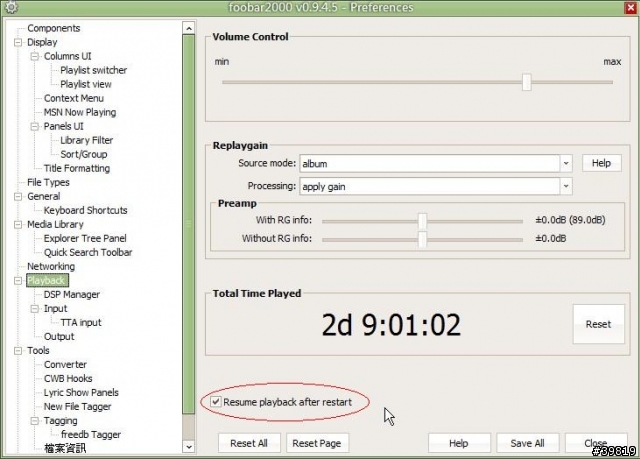Collapse the Columns UI tree node
Viewport: 640px width, 459px height.
(x=35, y=56)
